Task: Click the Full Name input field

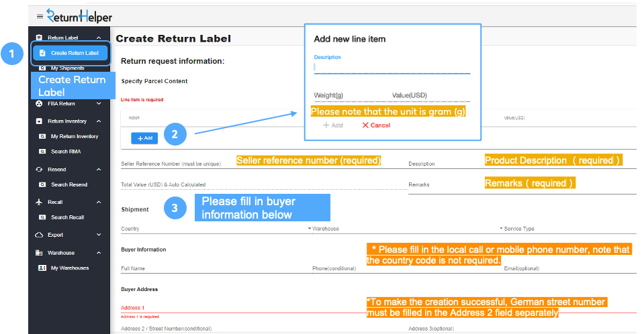Action: coord(216,268)
